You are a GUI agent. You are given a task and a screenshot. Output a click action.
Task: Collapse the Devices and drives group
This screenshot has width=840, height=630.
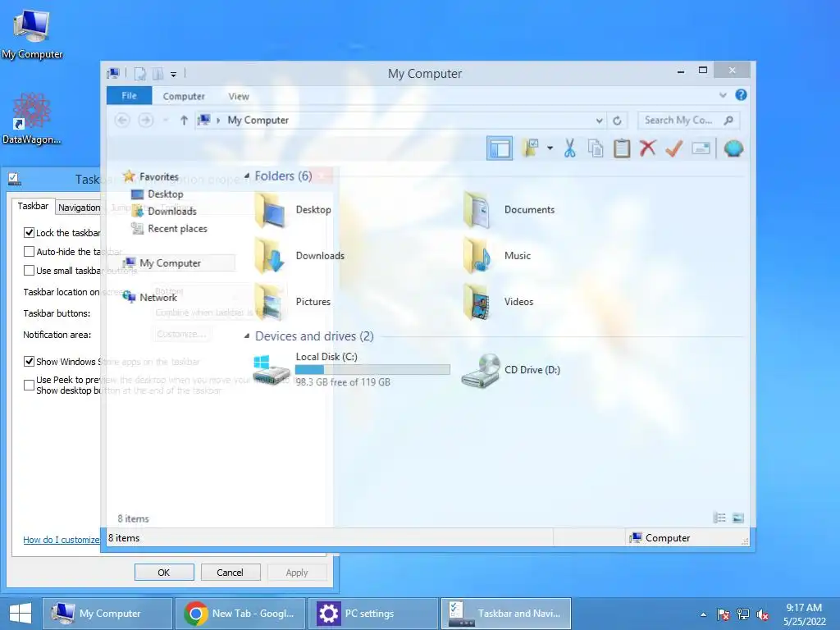[x=246, y=336]
